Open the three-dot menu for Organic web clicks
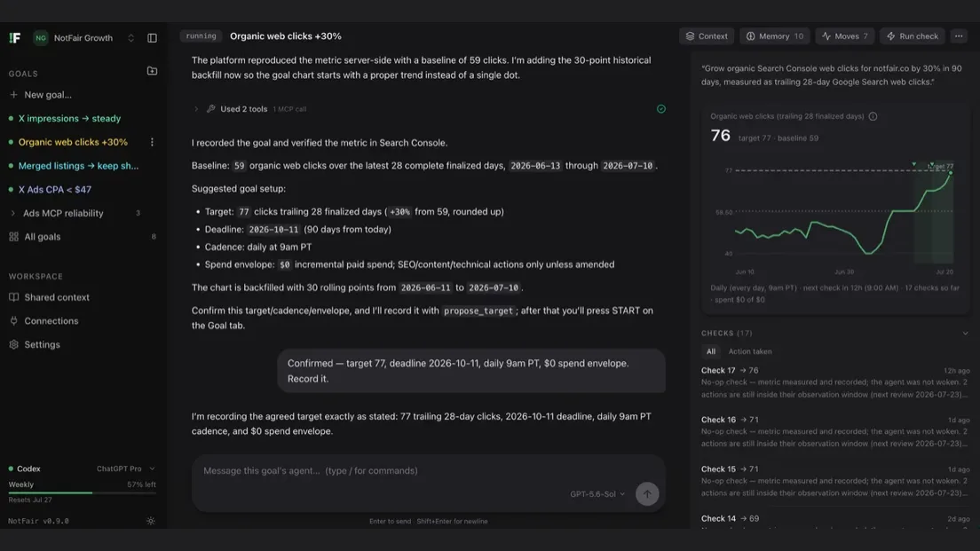This screenshot has width=980, height=551. [x=152, y=143]
